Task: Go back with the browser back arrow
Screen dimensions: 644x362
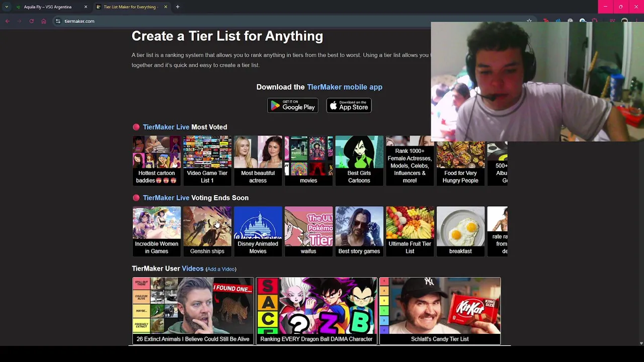Action: [x=8, y=21]
